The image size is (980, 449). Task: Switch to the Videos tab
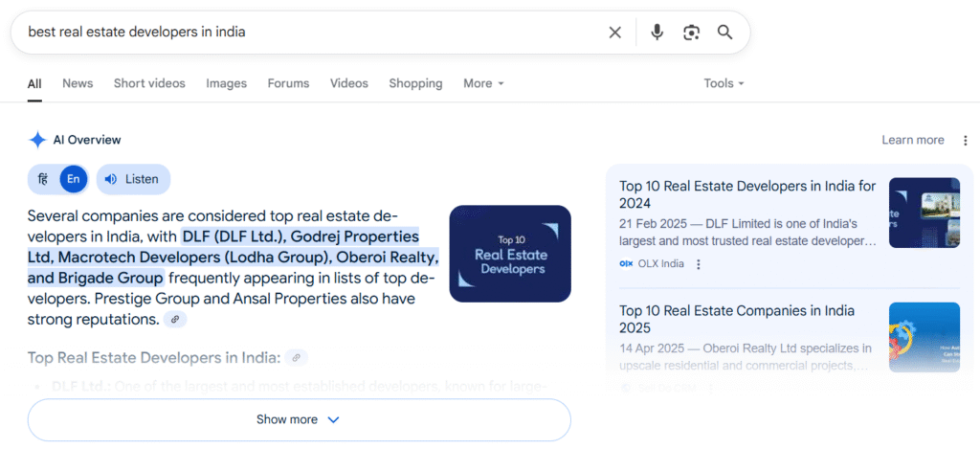(x=348, y=83)
